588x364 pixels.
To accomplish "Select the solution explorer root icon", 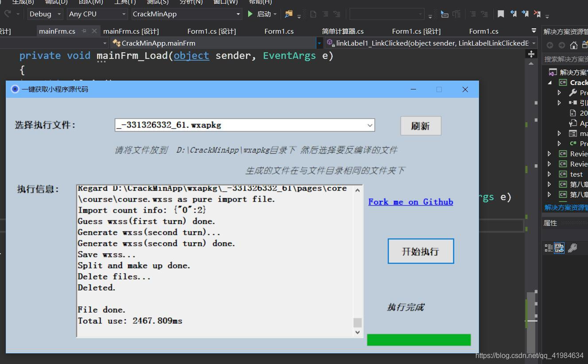I will click(x=553, y=72).
